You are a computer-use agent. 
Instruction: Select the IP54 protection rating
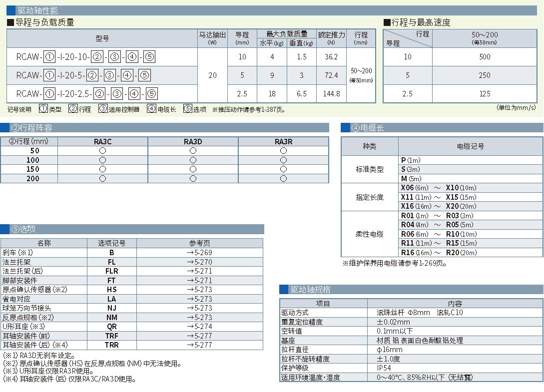click(384, 368)
